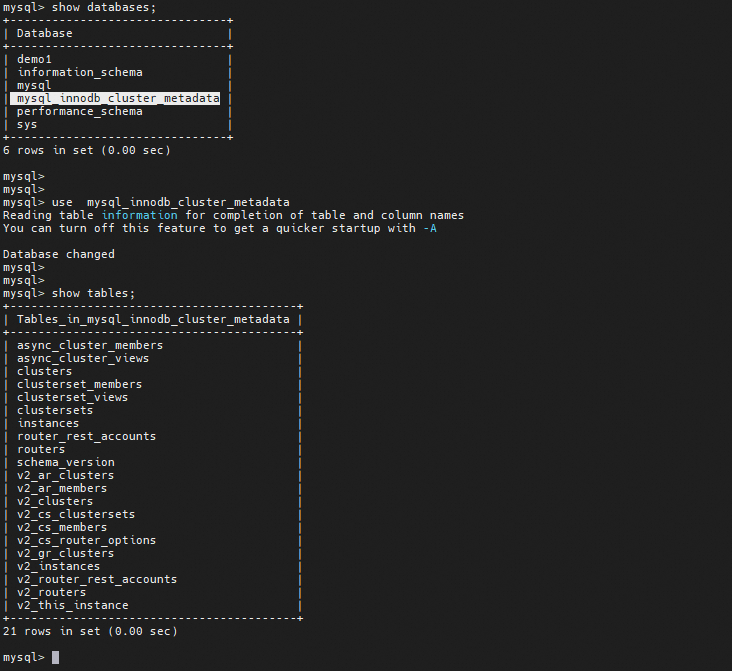
Task: Click the 'v2_clusters' table row
Action: [55, 501]
